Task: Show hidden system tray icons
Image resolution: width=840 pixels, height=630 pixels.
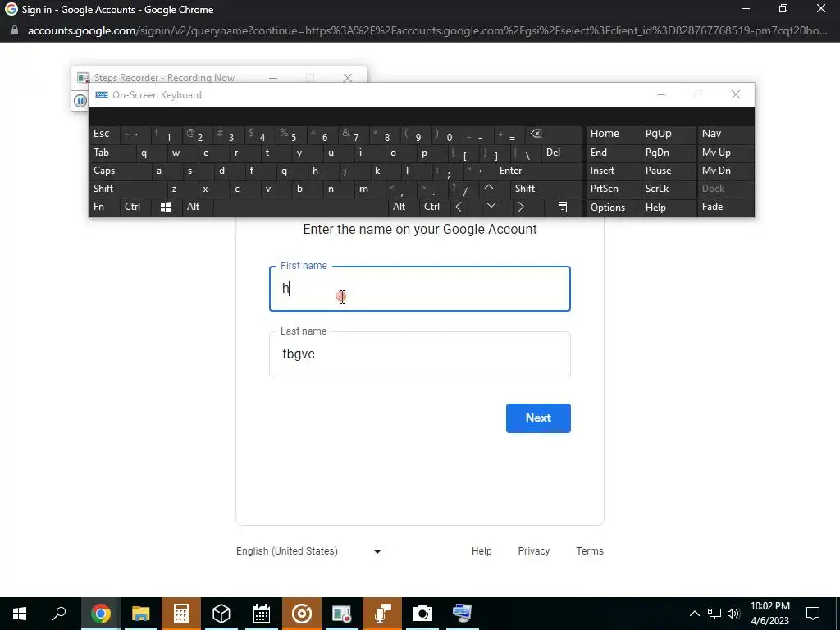Action: point(694,614)
